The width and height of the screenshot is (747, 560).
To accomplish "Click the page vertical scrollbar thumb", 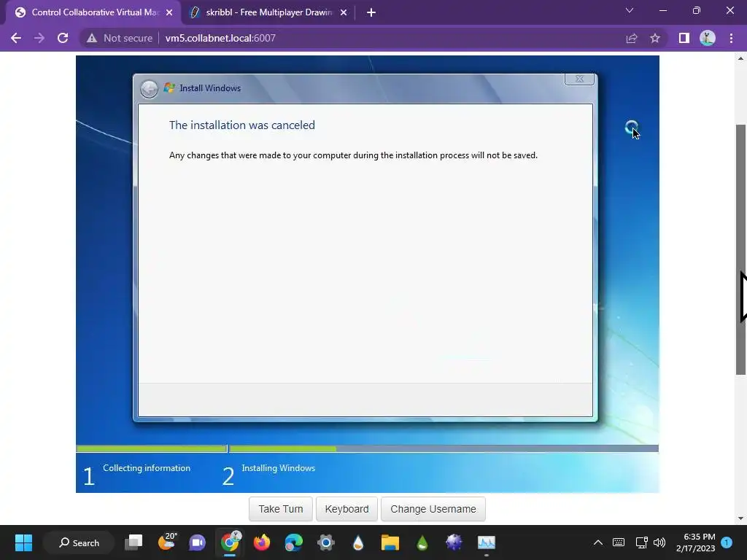I will point(741,250).
